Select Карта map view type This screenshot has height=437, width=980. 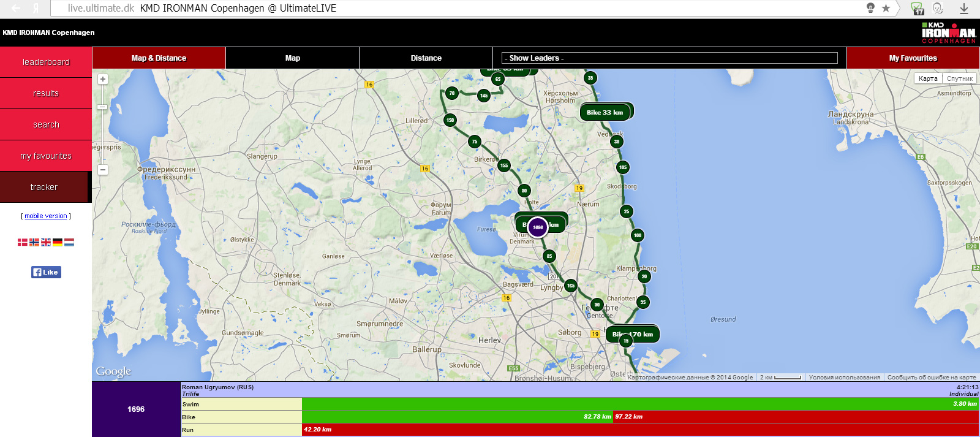click(x=928, y=78)
